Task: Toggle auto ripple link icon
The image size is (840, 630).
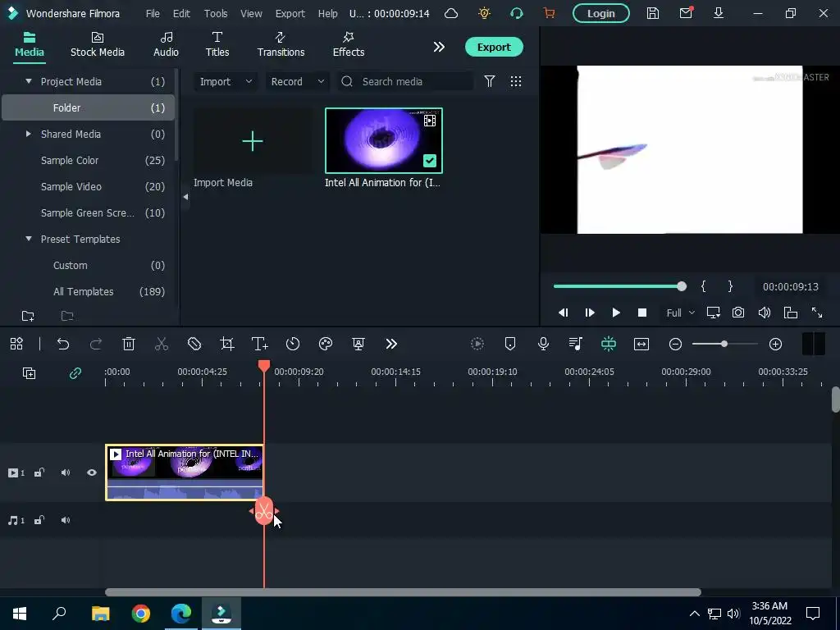Action: pyautogui.click(x=75, y=373)
